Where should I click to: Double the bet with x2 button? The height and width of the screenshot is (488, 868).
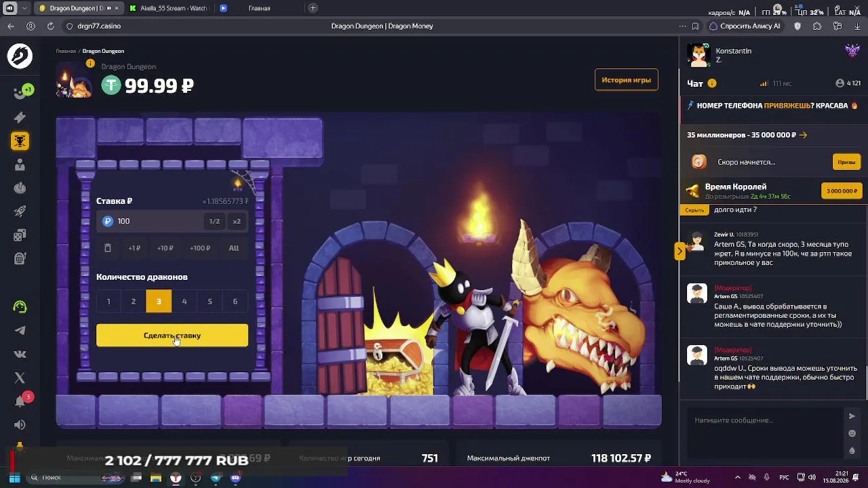click(x=237, y=222)
